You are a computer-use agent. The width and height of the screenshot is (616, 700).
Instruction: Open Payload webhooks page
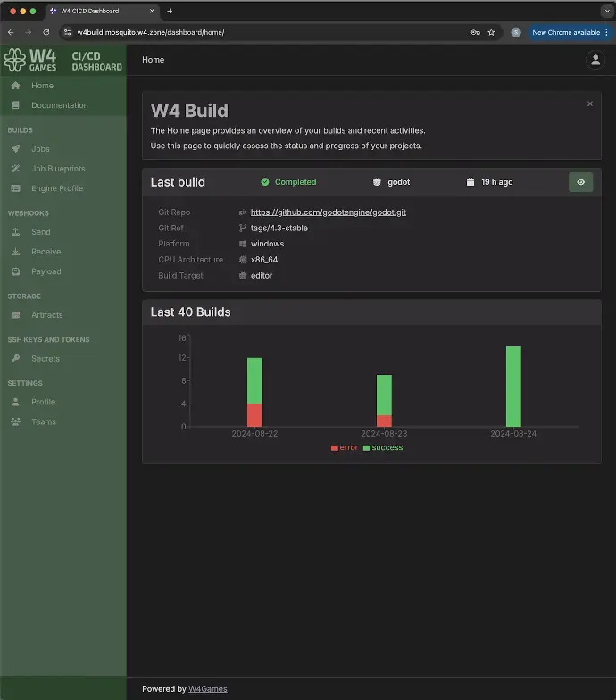(46, 271)
